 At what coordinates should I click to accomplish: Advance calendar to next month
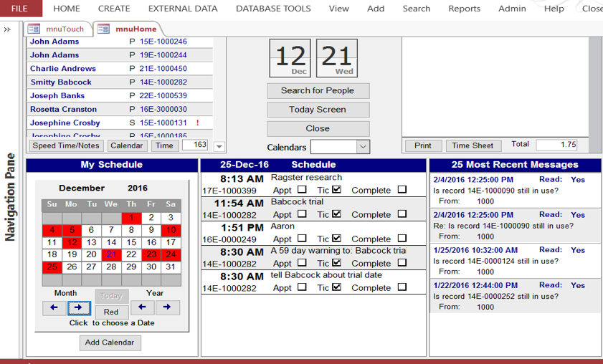[x=79, y=307]
